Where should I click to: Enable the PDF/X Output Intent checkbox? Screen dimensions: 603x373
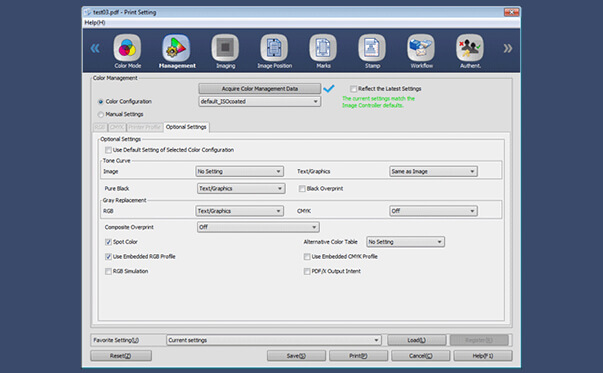307,271
